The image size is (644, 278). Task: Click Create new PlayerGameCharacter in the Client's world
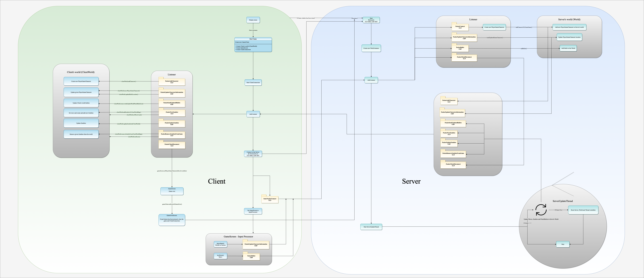pos(81,81)
